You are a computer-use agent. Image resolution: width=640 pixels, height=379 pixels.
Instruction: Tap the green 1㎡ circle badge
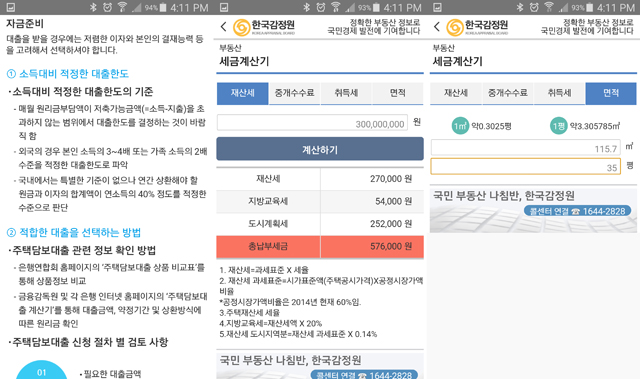[x=460, y=126]
